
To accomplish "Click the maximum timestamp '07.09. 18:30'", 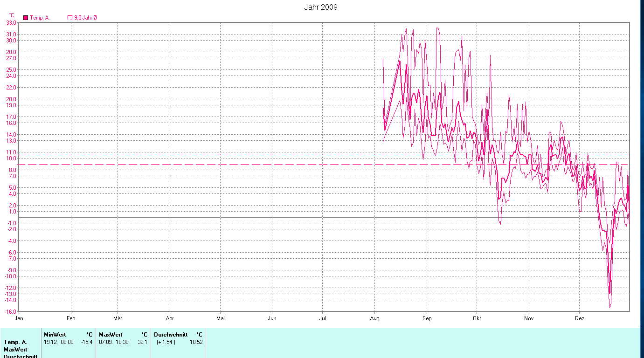I will pos(114,342).
